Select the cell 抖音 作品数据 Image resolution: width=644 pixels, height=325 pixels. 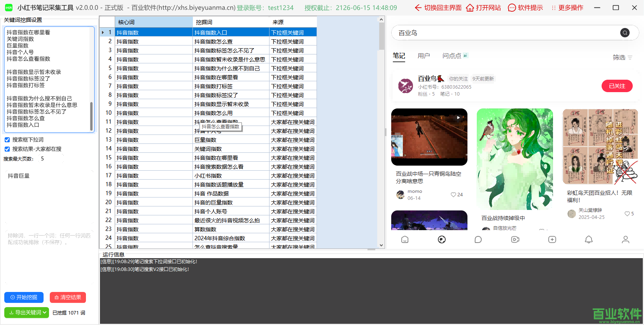231,194
